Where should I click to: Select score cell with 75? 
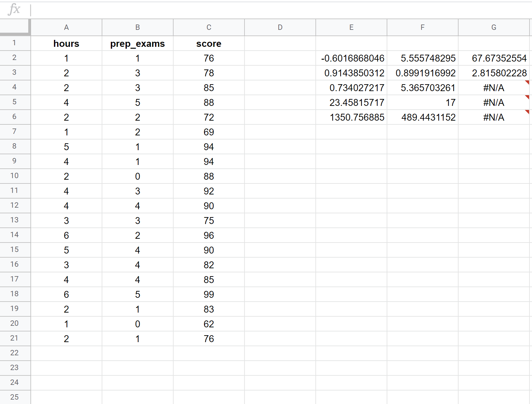209,221
